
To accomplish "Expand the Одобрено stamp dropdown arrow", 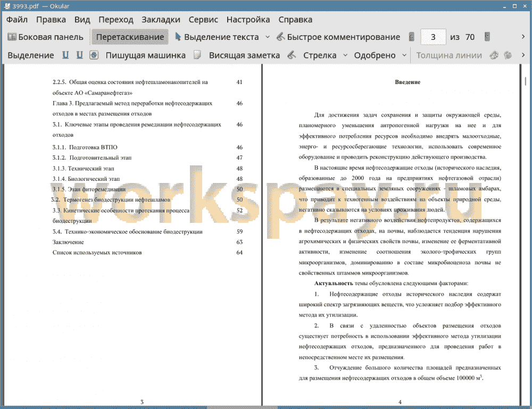I will 404,55.
